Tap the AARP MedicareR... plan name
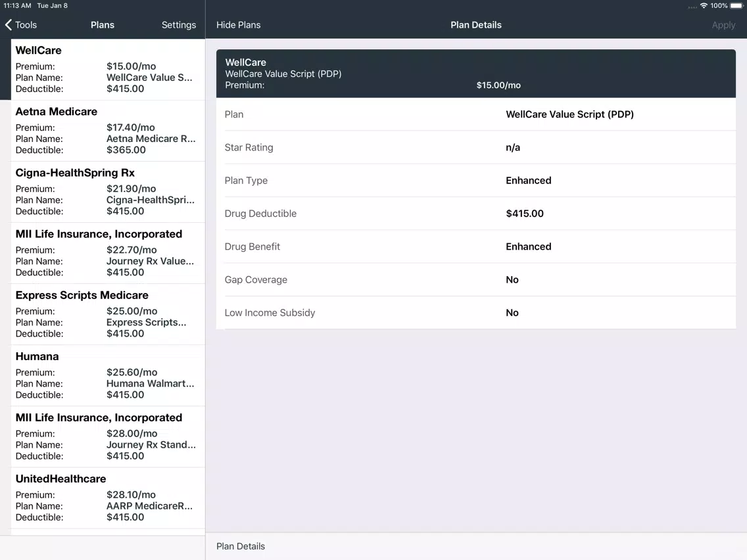This screenshot has height=560, width=747. (149, 506)
